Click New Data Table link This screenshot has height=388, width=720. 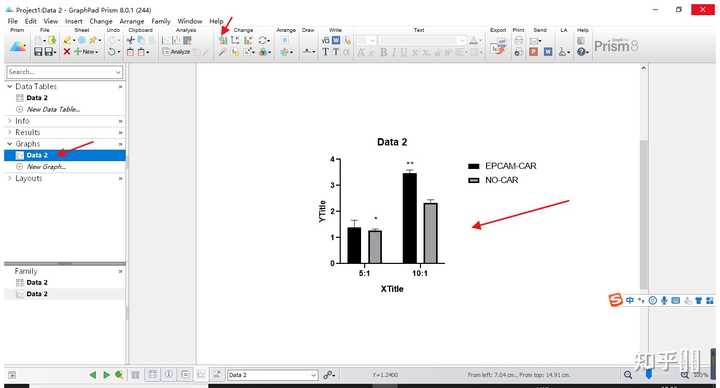click(53, 109)
